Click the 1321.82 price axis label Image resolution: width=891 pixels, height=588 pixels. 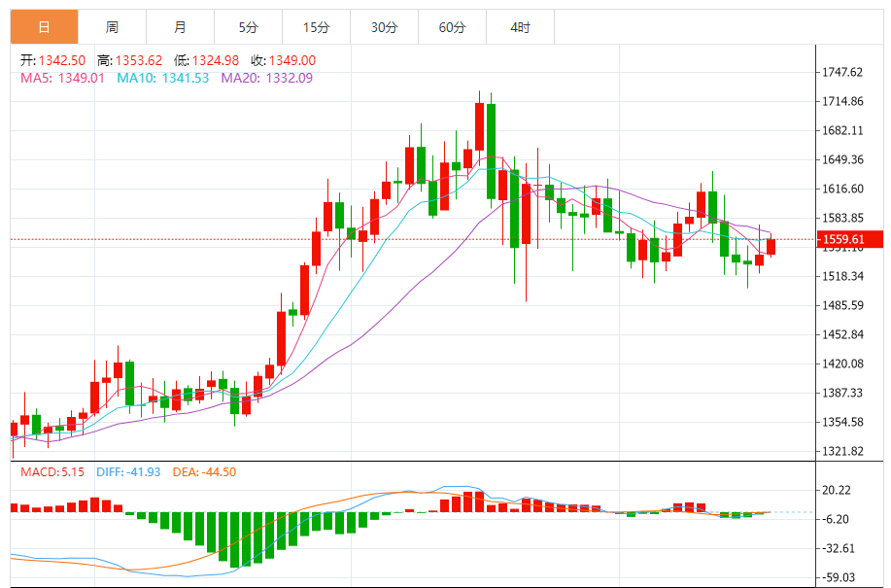[842, 452]
